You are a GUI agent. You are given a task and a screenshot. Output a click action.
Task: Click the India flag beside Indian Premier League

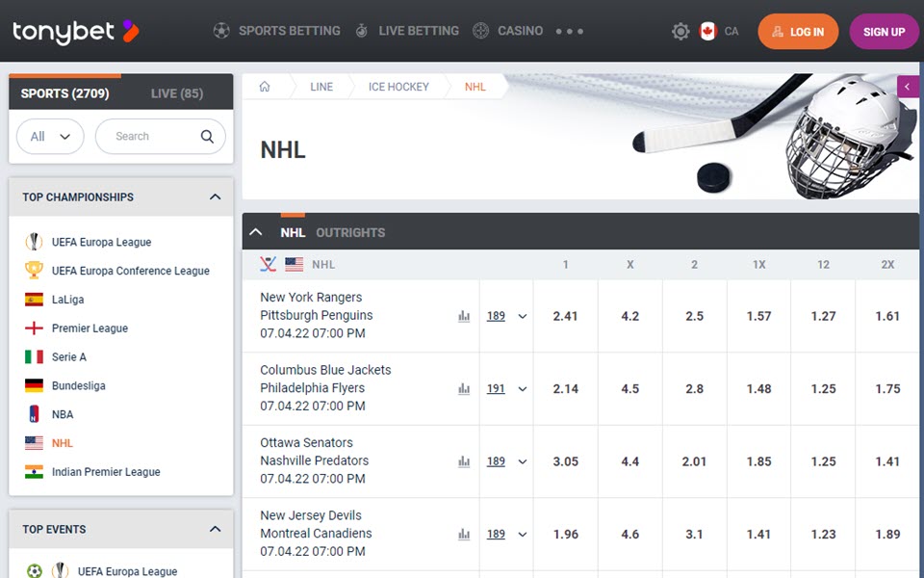(35, 472)
